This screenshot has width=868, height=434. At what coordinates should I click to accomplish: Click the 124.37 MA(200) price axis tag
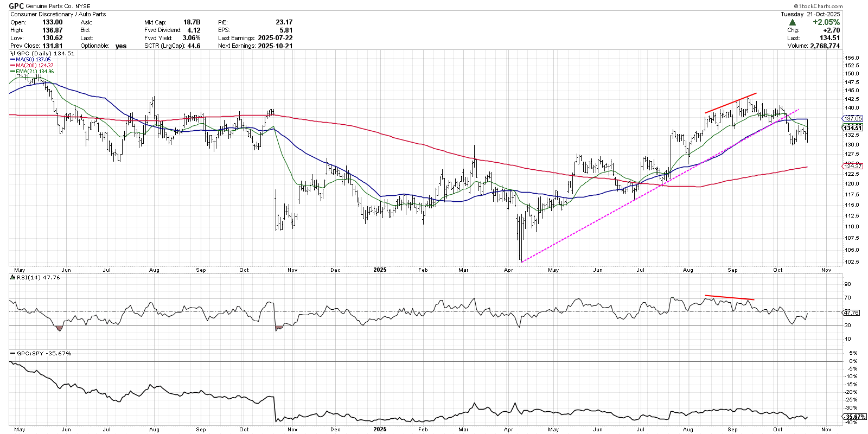pyautogui.click(x=853, y=167)
